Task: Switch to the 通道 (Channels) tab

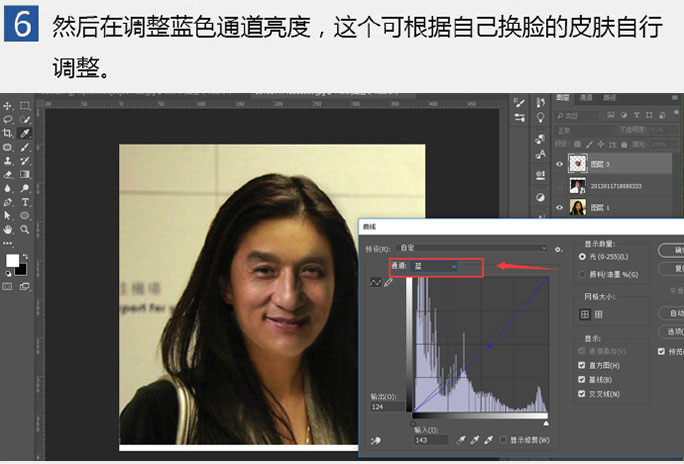Action: [586, 98]
